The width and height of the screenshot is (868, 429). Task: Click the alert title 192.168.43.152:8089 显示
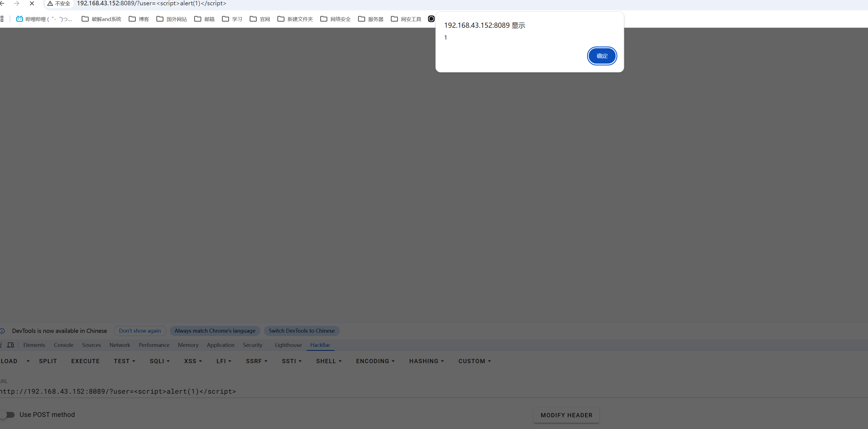coord(485,25)
